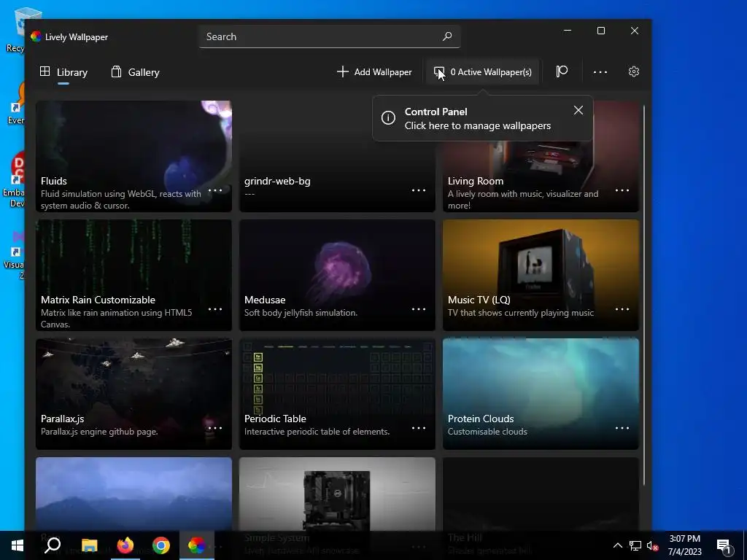Open the toolbar more options ellipsis
Image resolution: width=747 pixels, height=560 pixels.
click(x=600, y=72)
